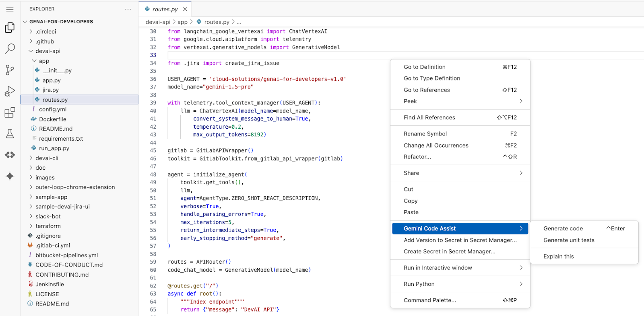
Task: Open the Jenkinsfile
Action: pos(79,284)
